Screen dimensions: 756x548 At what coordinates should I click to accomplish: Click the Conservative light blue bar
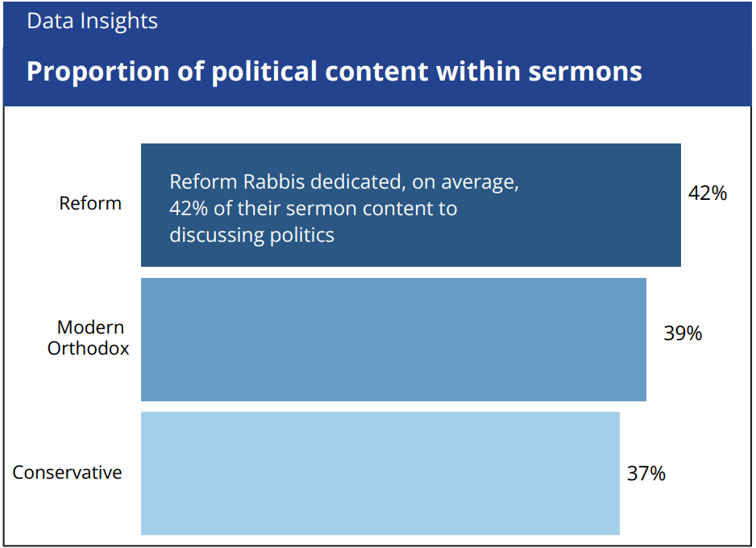380,473
